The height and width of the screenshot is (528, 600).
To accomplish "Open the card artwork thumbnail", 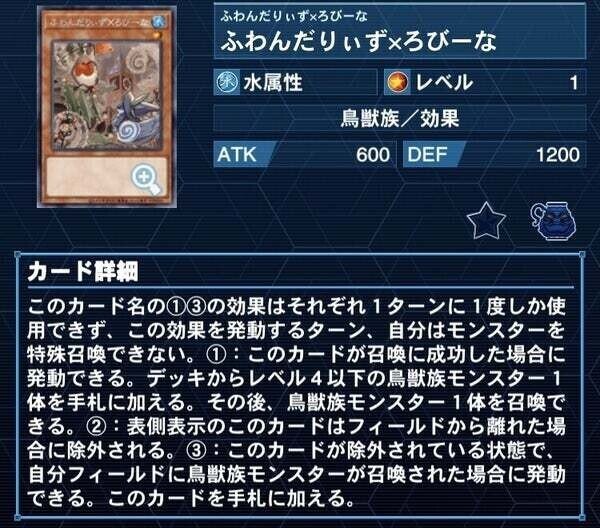I will (107, 107).
